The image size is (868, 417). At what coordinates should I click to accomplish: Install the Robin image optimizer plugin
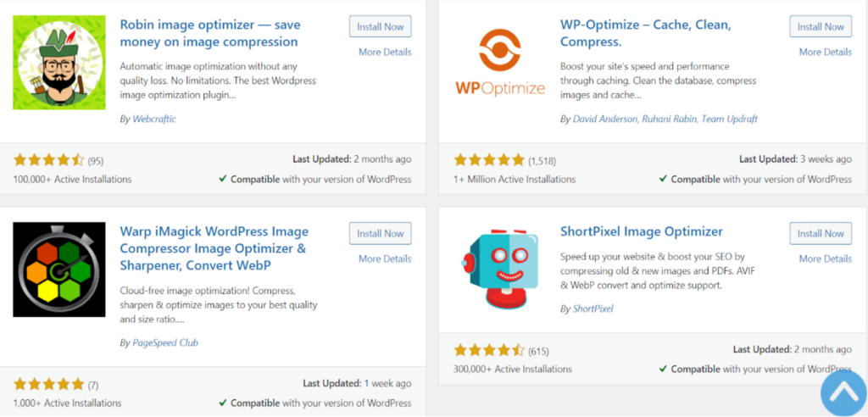tap(381, 26)
